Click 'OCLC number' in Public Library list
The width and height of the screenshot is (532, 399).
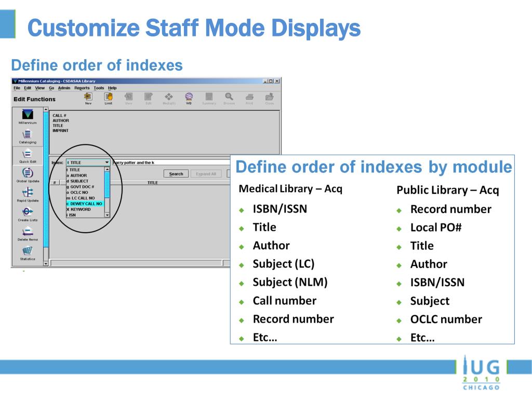[x=446, y=320]
